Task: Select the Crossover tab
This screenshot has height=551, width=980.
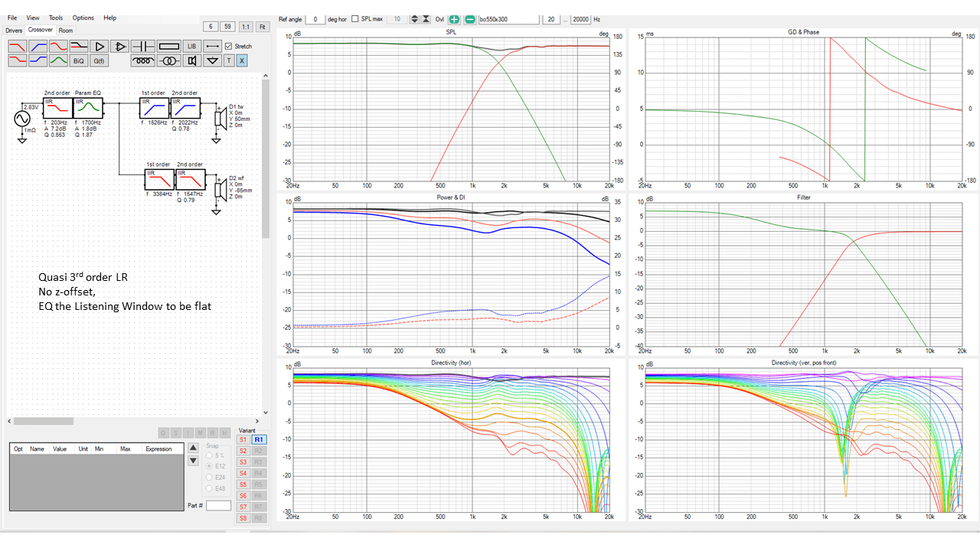Action: [x=41, y=30]
